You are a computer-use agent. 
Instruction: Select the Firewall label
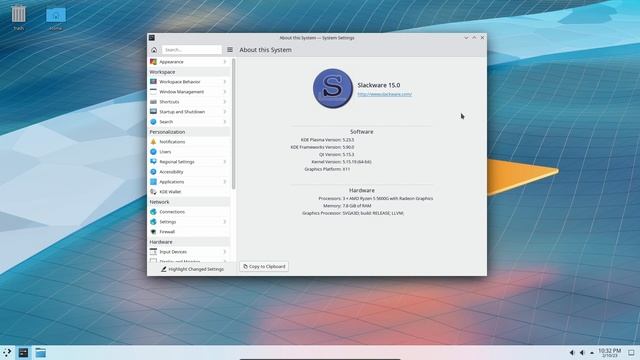(x=167, y=232)
